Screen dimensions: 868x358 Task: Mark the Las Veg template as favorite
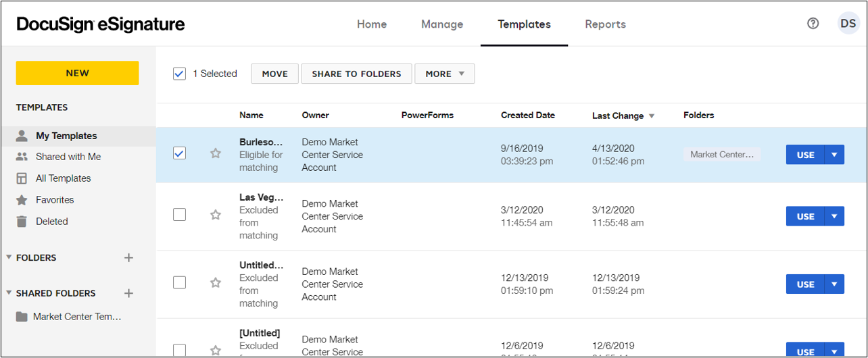pyautogui.click(x=216, y=215)
